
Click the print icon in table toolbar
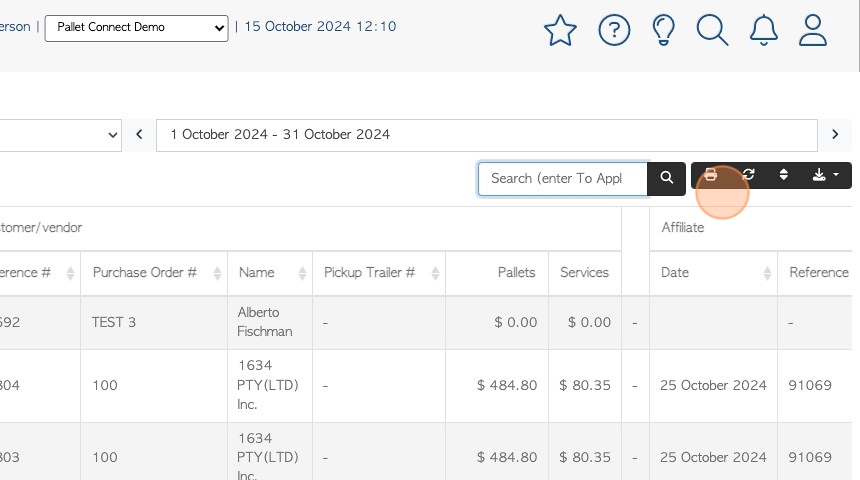[710, 175]
